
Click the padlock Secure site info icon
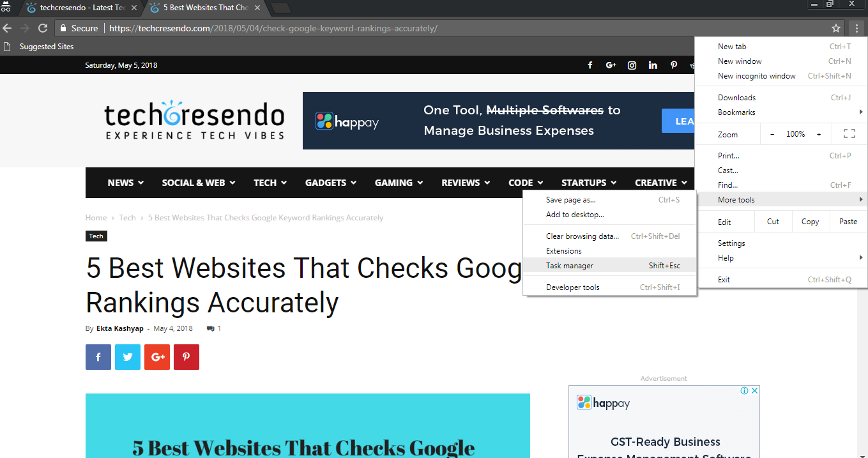(x=63, y=28)
